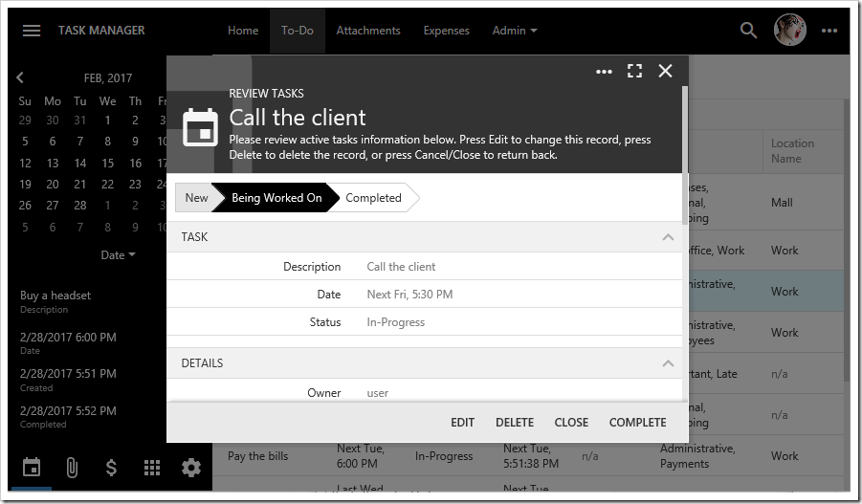862x504 pixels.
Task: Open the dialog's more actions ellipsis
Action: [604, 72]
